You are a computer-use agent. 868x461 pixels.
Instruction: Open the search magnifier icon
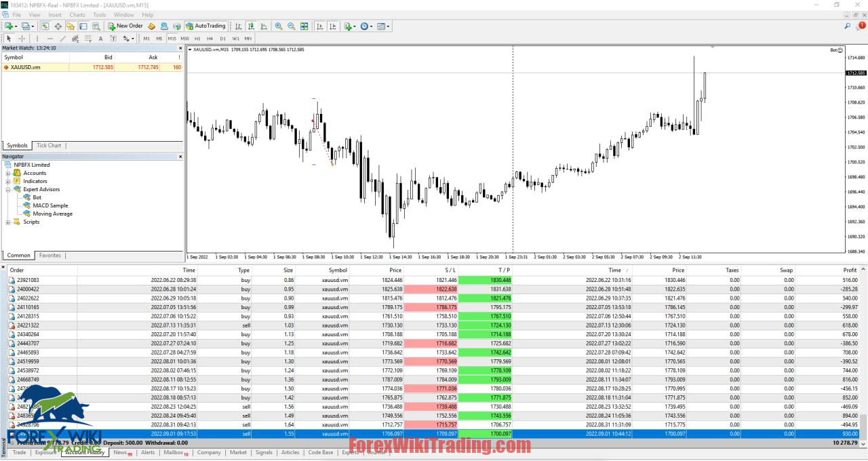[x=848, y=26]
